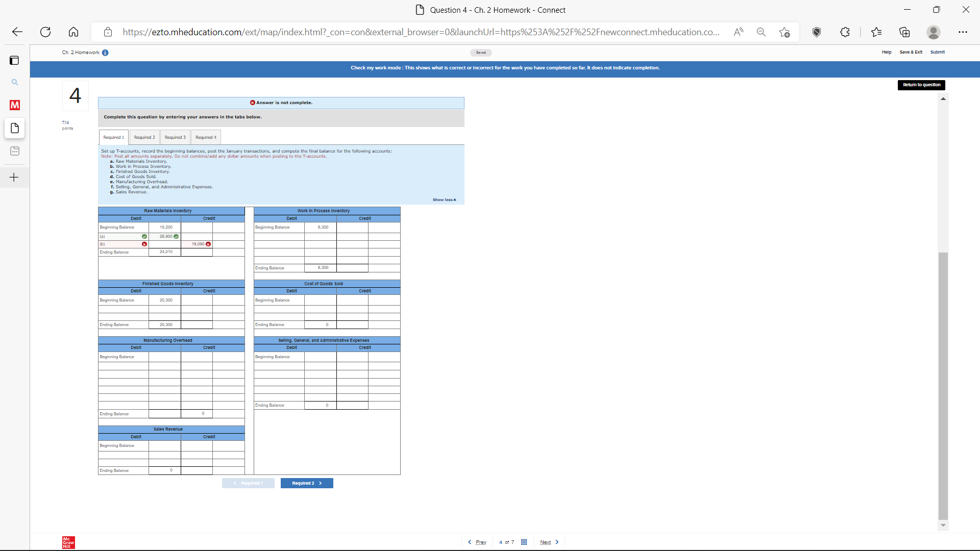980x551 pixels.
Task: Click the McGraw Hill M sidebar icon
Action: [15, 105]
